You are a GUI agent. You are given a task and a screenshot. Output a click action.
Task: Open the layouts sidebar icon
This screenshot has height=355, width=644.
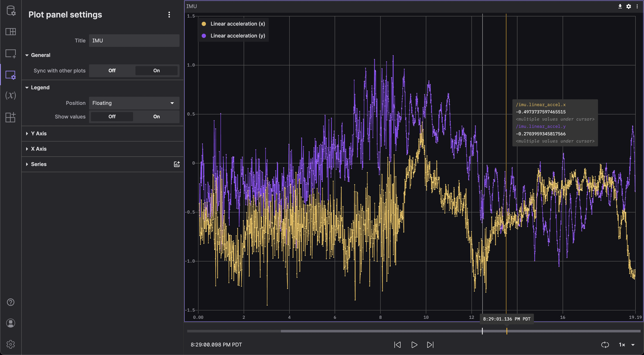pyautogui.click(x=10, y=32)
